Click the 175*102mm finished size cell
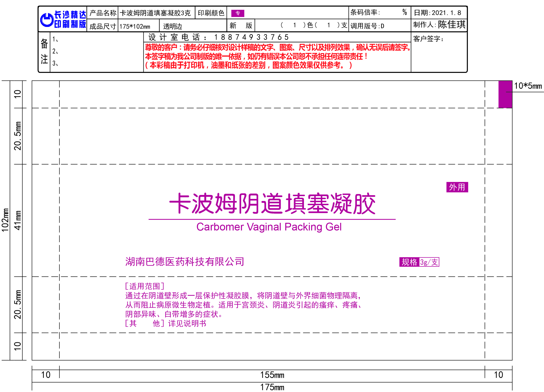 (135, 26)
